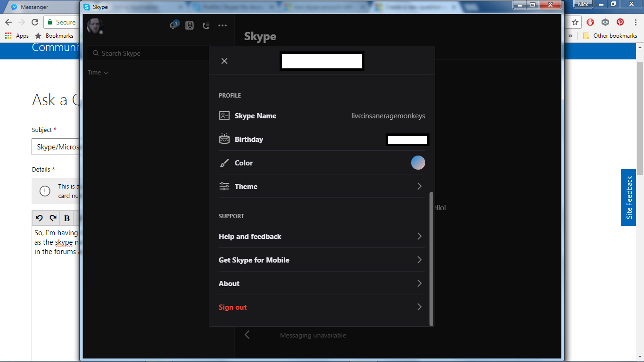The image size is (644, 362).
Task: Minimize the Skype window
Action: pos(520,4)
